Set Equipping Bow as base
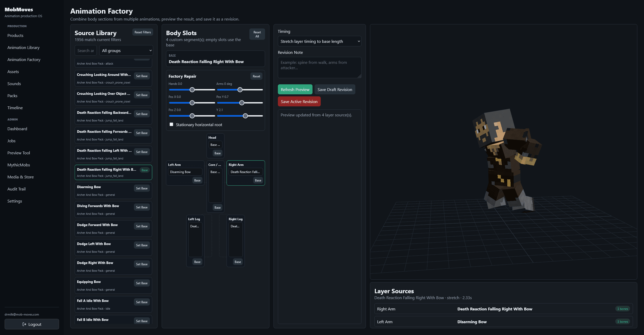Image resolution: width=644 pixels, height=335 pixels. [142, 283]
